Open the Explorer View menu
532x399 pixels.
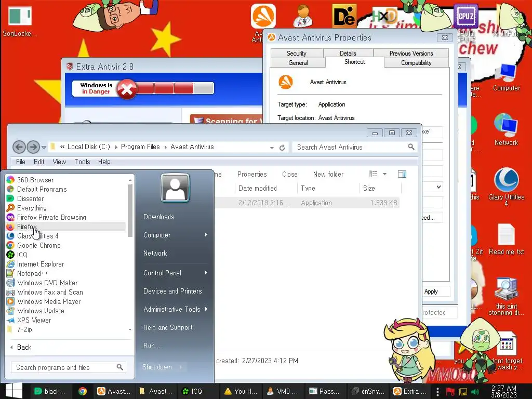pyautogui.click(x=59, y=162)
